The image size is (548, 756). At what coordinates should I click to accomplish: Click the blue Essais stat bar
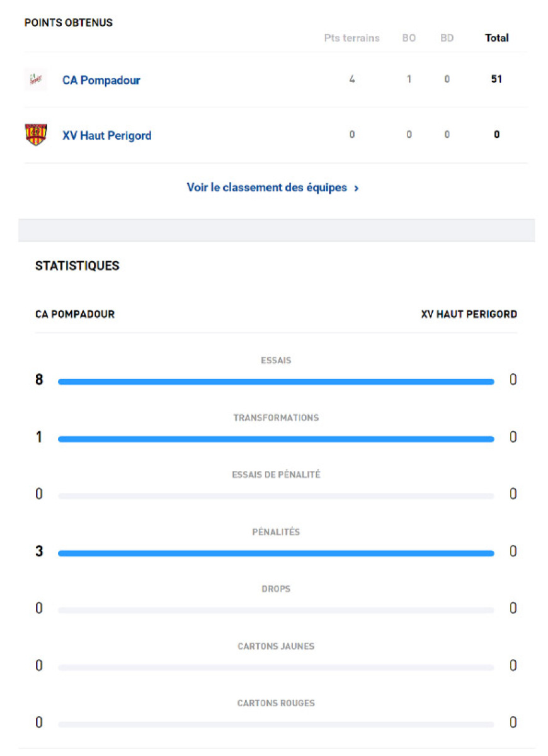point(276,381)
